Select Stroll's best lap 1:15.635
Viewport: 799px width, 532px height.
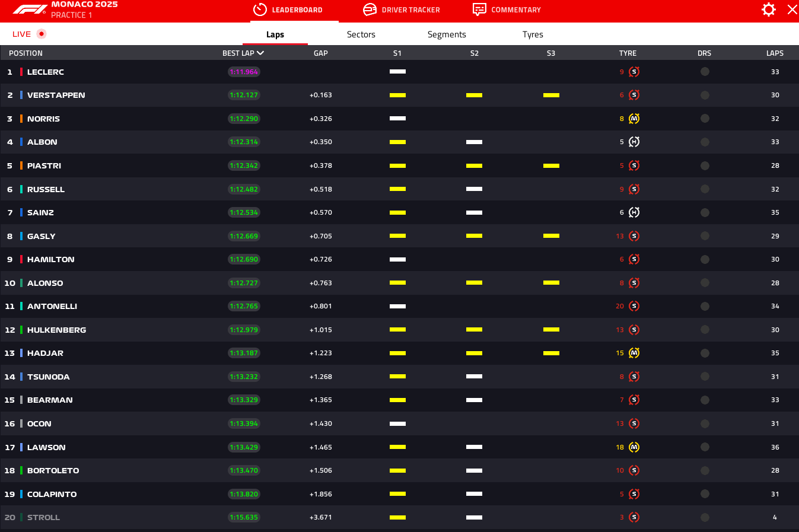[244, 517]
